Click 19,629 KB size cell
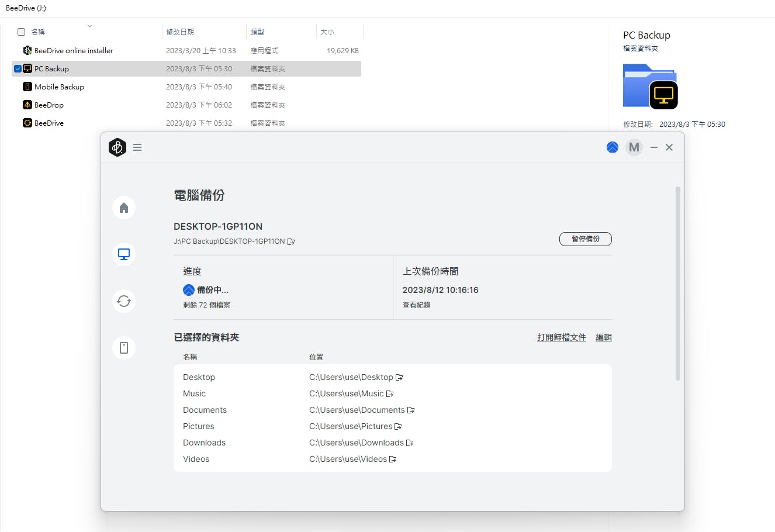This screenshot has width=775, height=532. click(x=342, y=50)
